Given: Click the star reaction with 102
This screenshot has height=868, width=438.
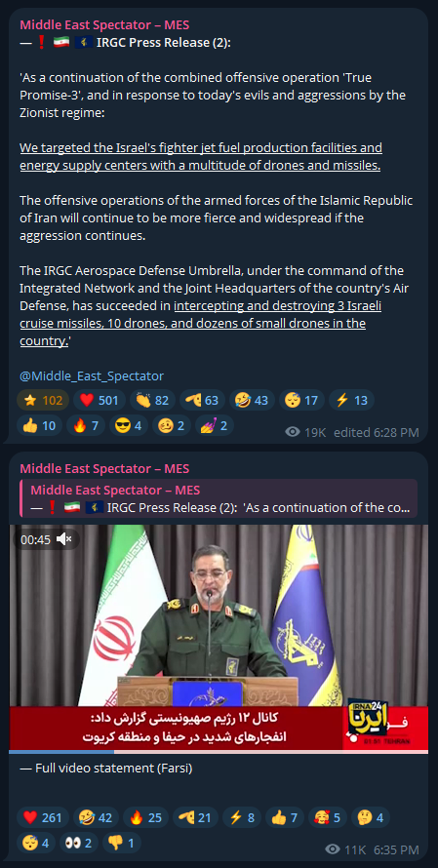Looking at the screenshot, I should click(43, 400).
